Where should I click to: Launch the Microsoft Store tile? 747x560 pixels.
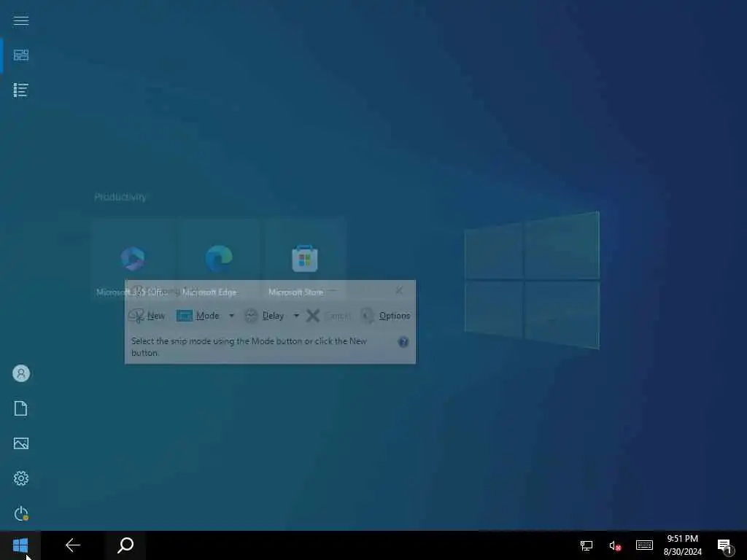point(305,260)
